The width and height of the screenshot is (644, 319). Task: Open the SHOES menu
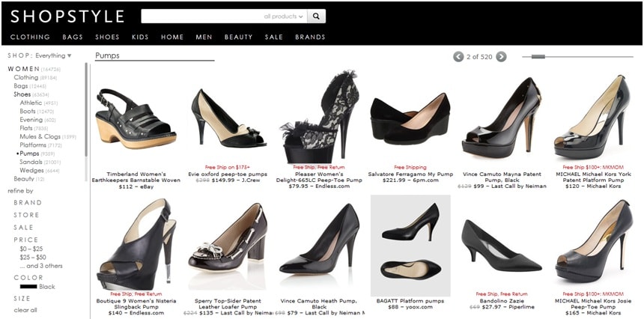(107, 37)
